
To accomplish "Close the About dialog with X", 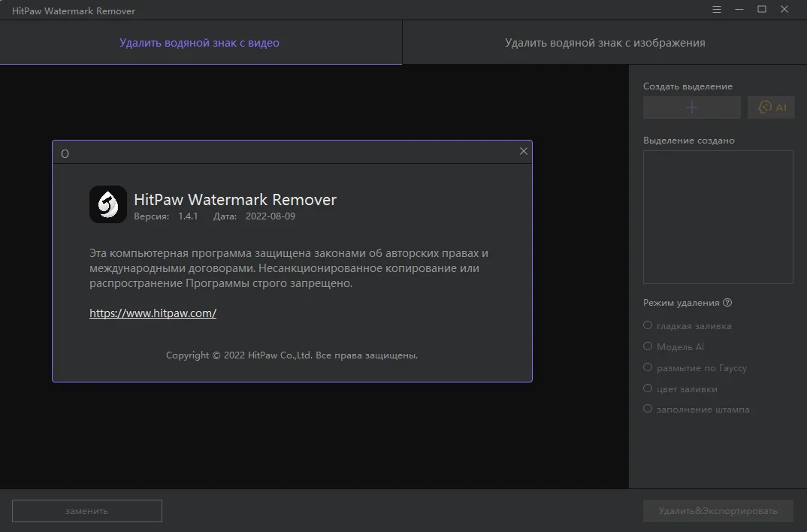I will [524, 151].
